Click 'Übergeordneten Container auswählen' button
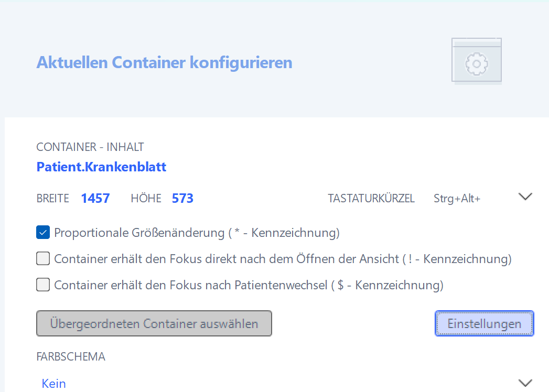 [x=154, y=323]
